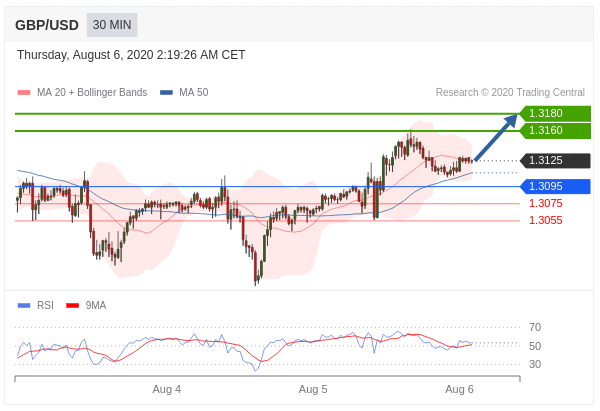Screen dimensions: 600x411
Task: Click the RSI 70 level label
Action: click(x=535, y=327)
